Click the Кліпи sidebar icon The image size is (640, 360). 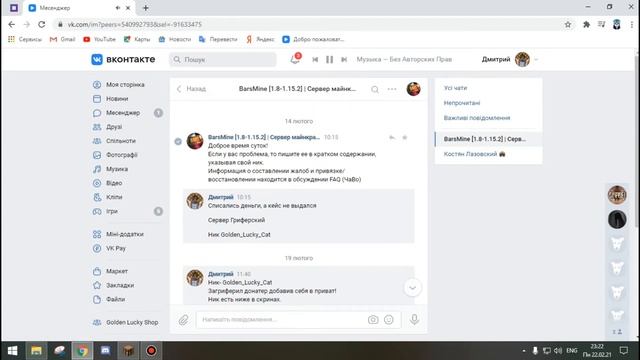[97, 197]
